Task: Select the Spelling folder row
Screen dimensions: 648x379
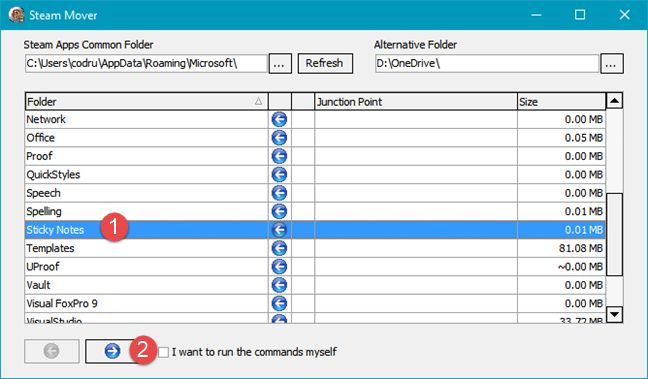Action: (x=315, y=211)
